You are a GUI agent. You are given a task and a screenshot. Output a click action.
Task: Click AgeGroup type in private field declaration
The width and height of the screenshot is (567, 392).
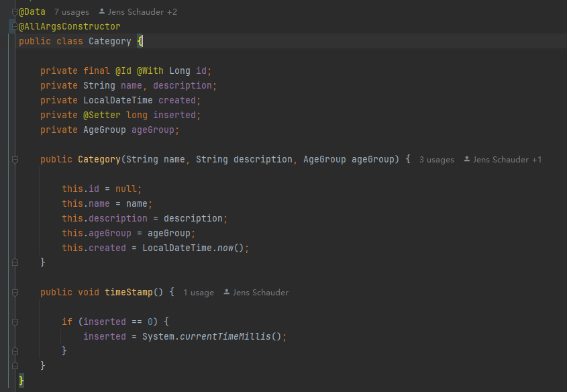(105, 130)
